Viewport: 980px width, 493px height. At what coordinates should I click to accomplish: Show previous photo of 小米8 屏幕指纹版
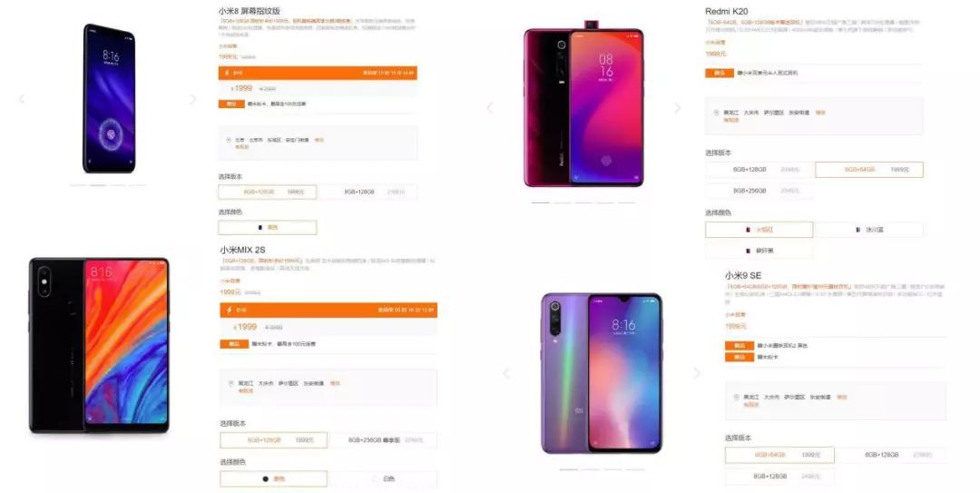point(22,99)
